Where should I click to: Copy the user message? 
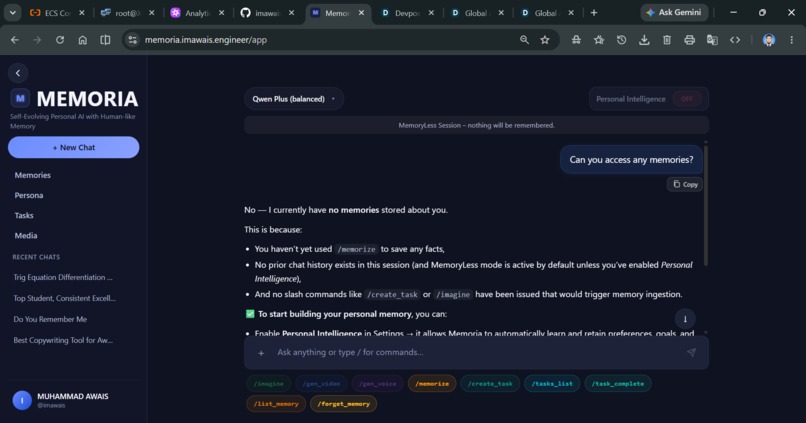point(685,185)
